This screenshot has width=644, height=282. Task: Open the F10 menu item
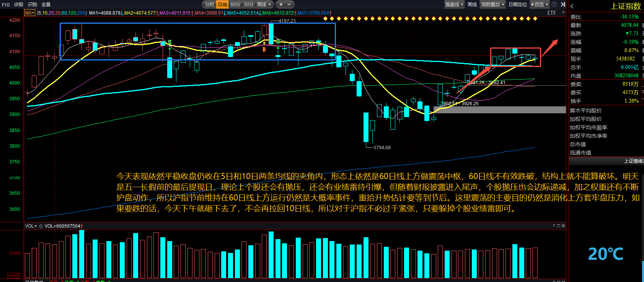pos(6,5)
